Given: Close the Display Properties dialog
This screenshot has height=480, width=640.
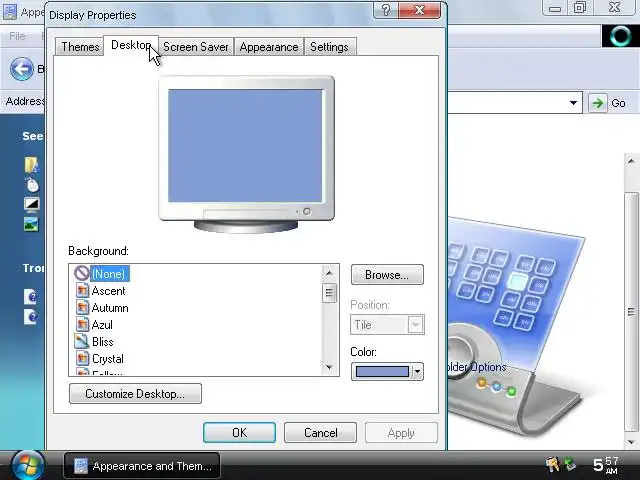Looking at the screenshot, I should (419, 9).
